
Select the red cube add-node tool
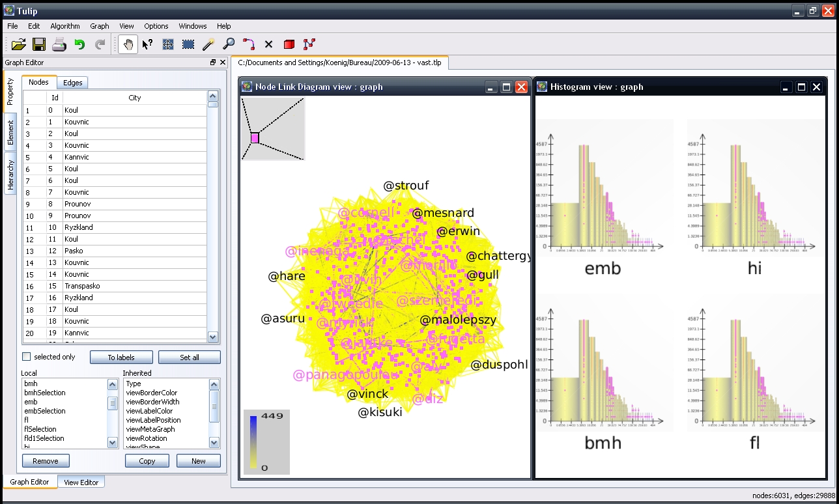289,44
